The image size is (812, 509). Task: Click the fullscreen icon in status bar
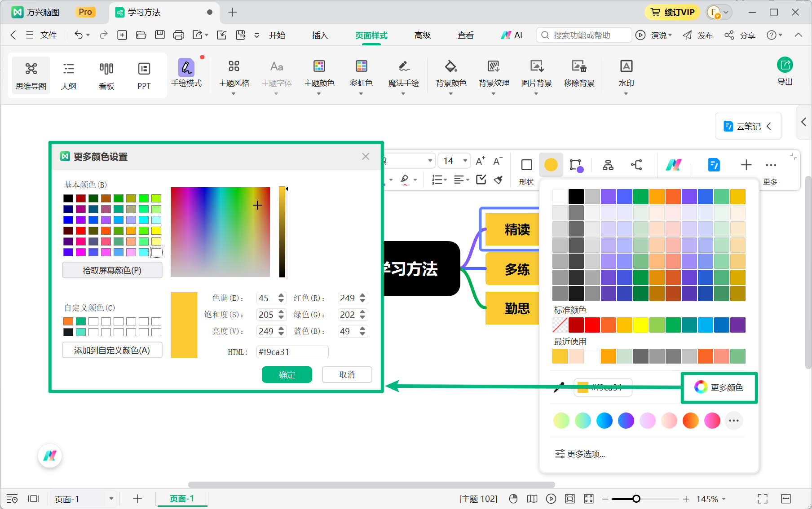point(762,499)
